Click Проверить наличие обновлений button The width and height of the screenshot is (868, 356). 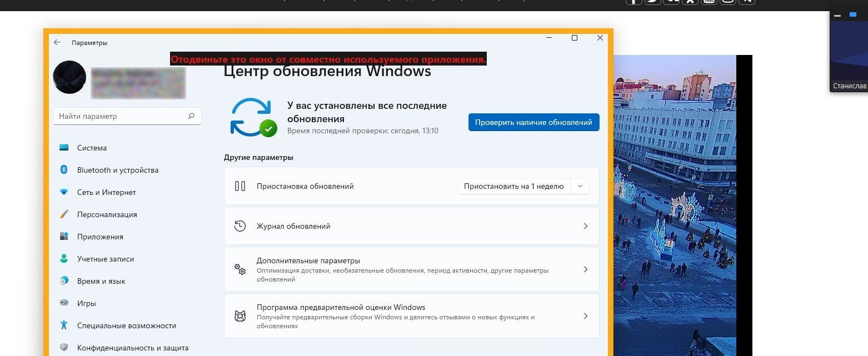coord(533,122)
